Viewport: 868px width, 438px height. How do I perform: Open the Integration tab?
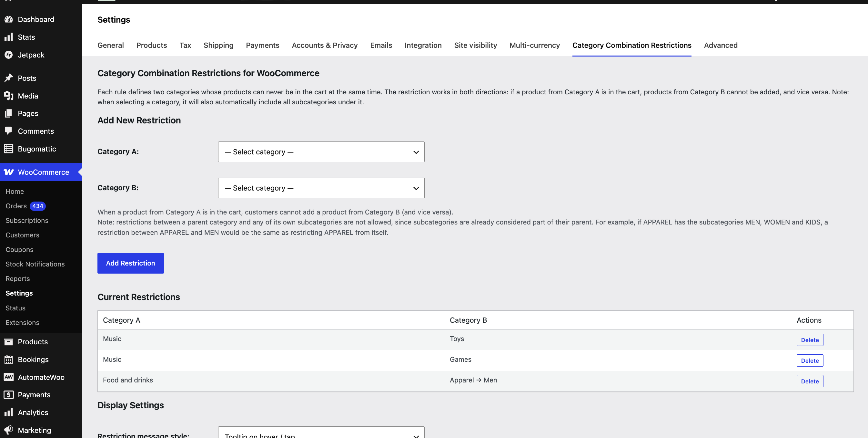click(x=423, y=45)
